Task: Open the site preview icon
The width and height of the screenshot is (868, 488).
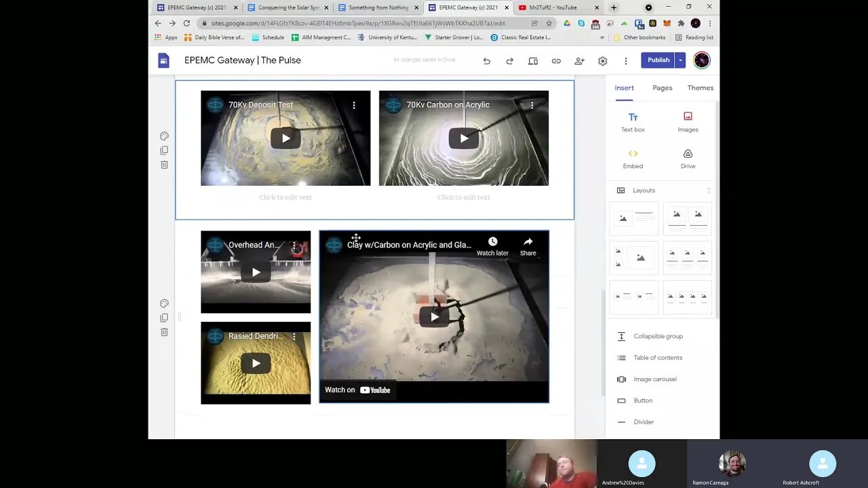Action: point(533,61)
